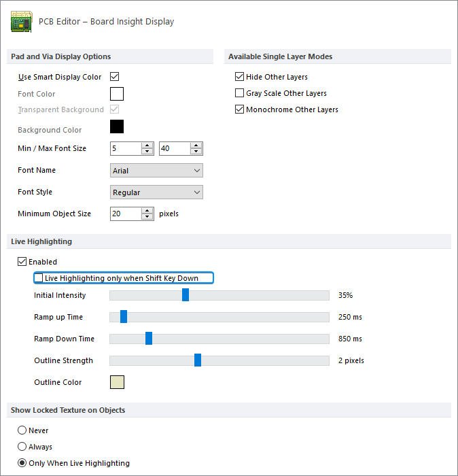Check Live Highlighting only when Shift Key Down
Viewport: 458px width, 476px height.
pyautogui.click(x=38, y=277)
